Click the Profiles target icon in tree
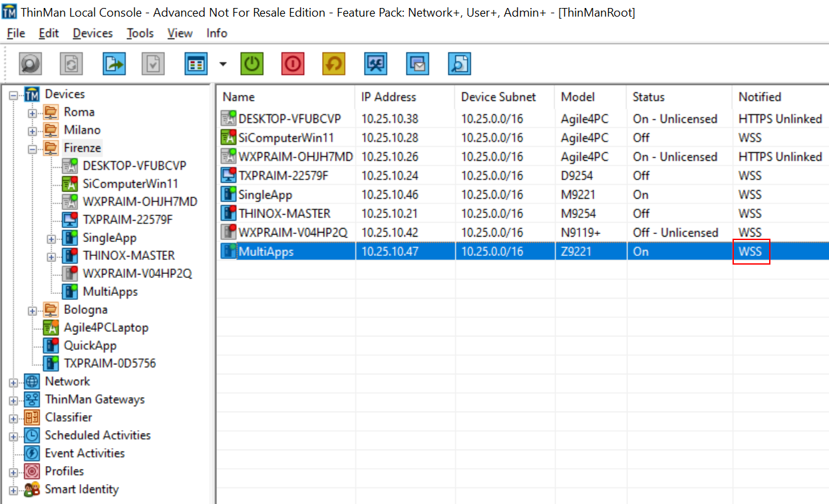This screenshot has height=504, width=829. point(32,471)
